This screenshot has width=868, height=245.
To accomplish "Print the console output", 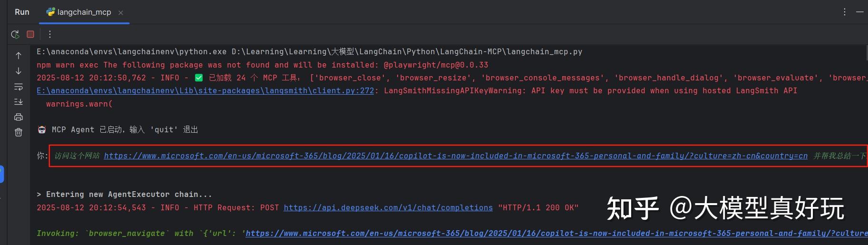I will coord(19,117).
